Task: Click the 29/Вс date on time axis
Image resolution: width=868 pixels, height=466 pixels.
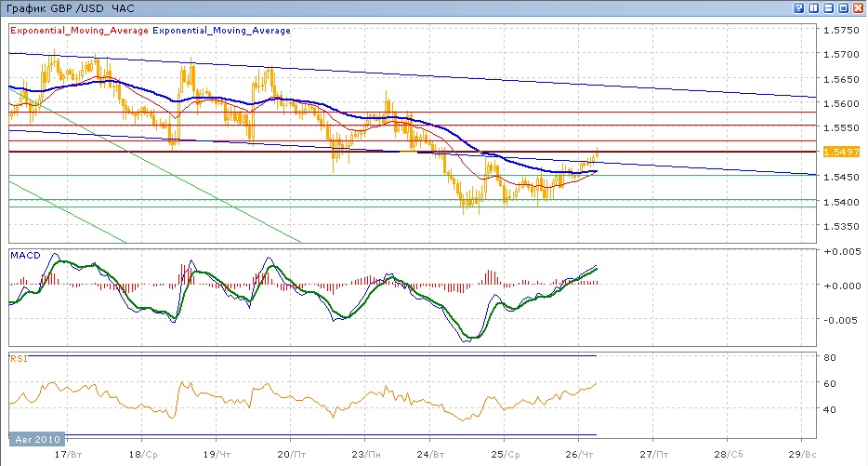Action: pos(803,455)
